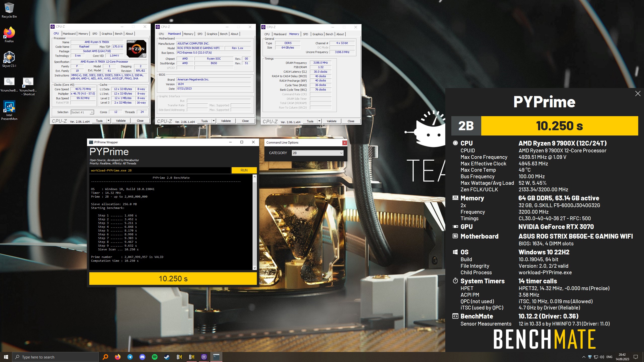Click the motherboard model ROG STRIX B650E-E GAMING WIFI field
This screenshot has width=644, height=362.
pos(200,48)
